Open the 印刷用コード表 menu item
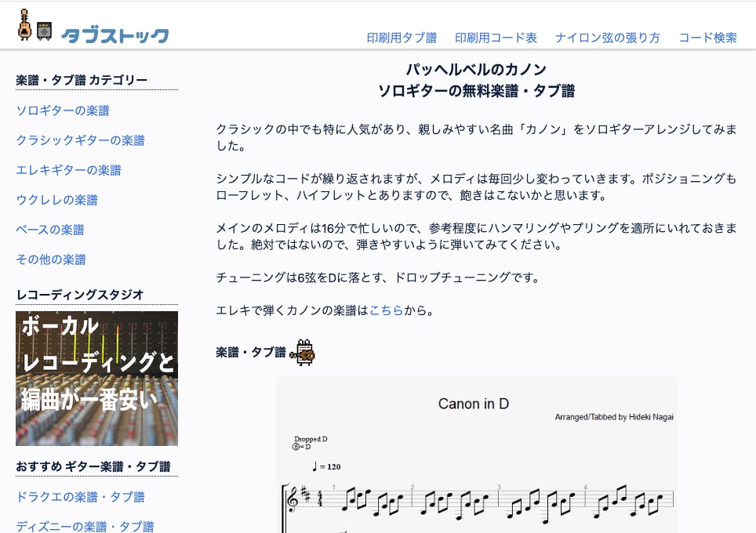This screenshot has width=756, height=533. coord(496,38)
